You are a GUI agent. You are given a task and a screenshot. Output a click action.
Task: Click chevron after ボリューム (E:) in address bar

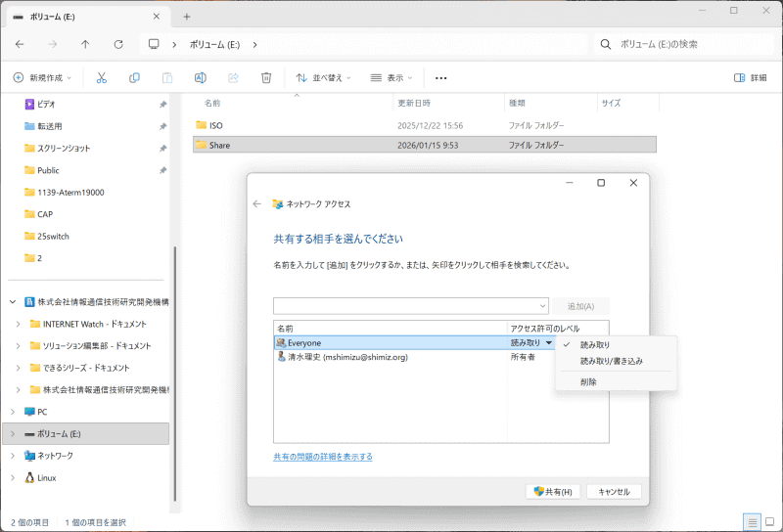coord(254,44)
